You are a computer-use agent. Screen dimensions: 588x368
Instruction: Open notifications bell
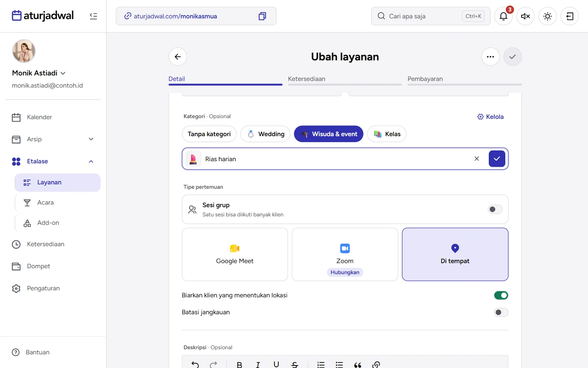(x=503, y=16)
